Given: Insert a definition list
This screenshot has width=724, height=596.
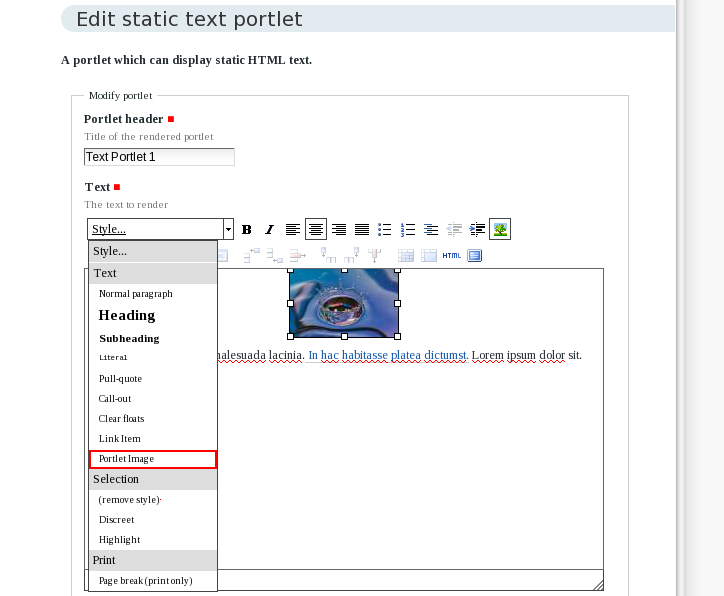Looking at the screenshot, I should (x=431, y=229).
